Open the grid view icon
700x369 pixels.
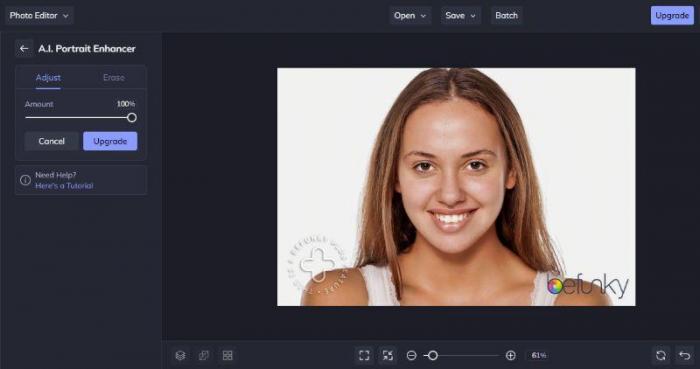click(x=228, y=355)
